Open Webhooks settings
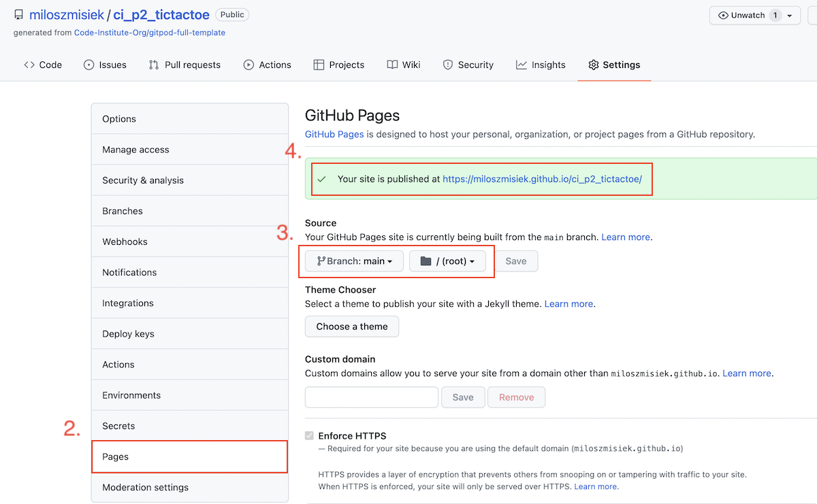 tap(190, 241)
